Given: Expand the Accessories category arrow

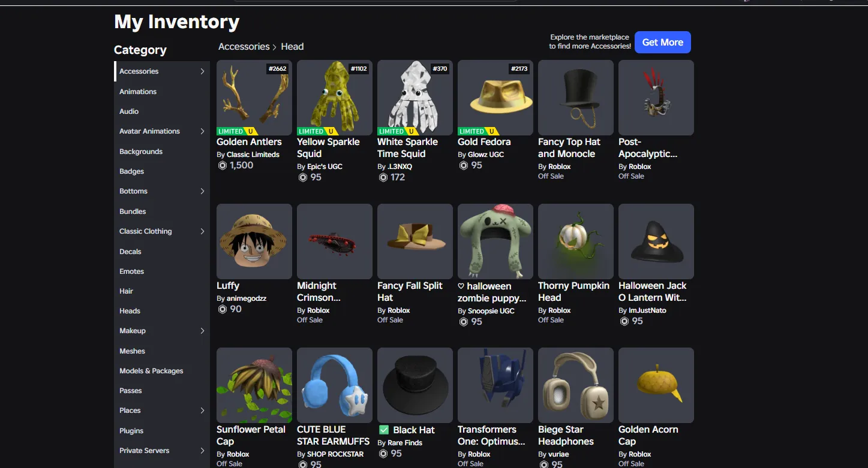Looking at the screenshot, I should pos(202,71).
